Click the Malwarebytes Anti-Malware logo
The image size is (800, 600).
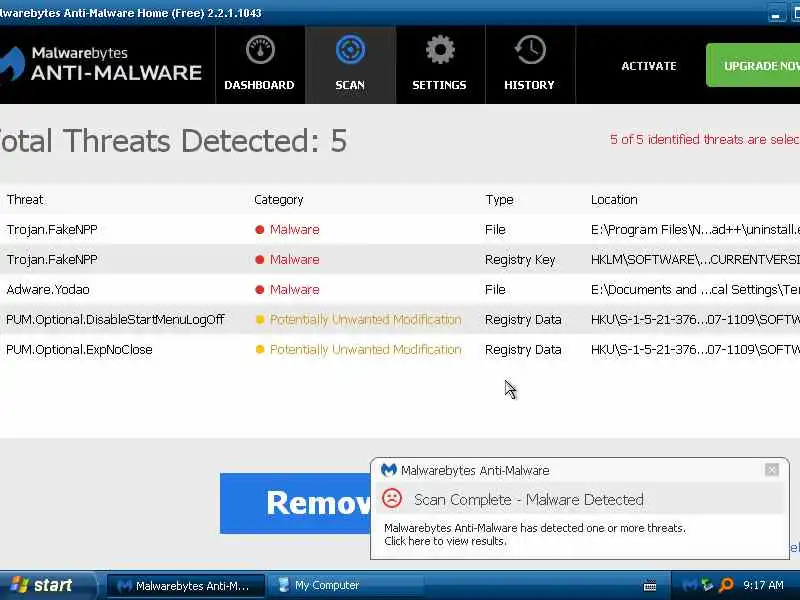coord(101,64)
